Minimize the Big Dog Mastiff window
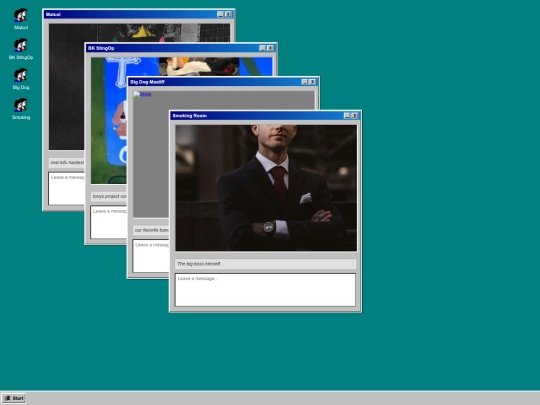The image size is (540, 405). (x=304, y=82)
